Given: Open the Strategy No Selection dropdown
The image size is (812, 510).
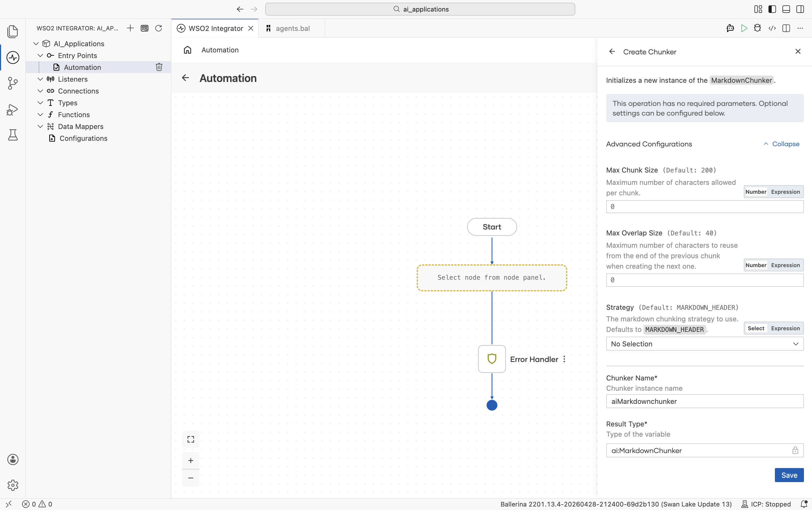Looking at the screenshot, I should [x=705, y=344].
